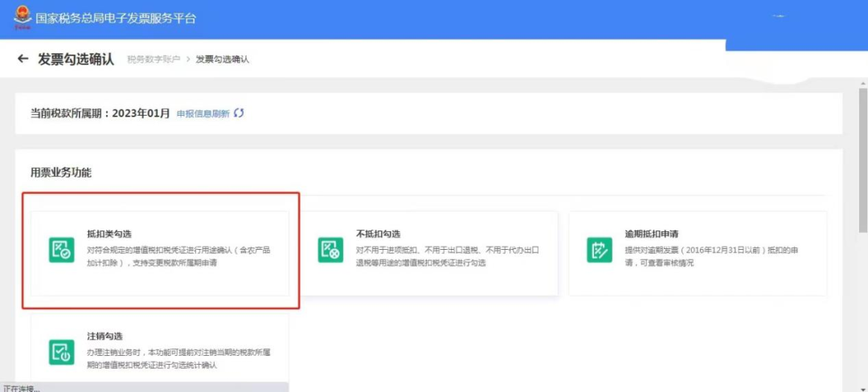Click the 逾期抵扣申请 green icon
Screen dimensions: 868x392
pos(599,250)
